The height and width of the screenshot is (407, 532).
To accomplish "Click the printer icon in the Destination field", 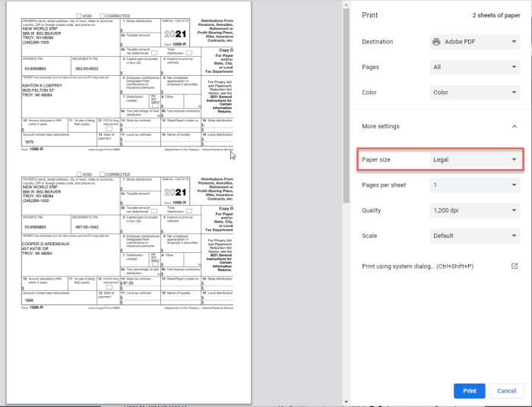I will tap(437, 42).
